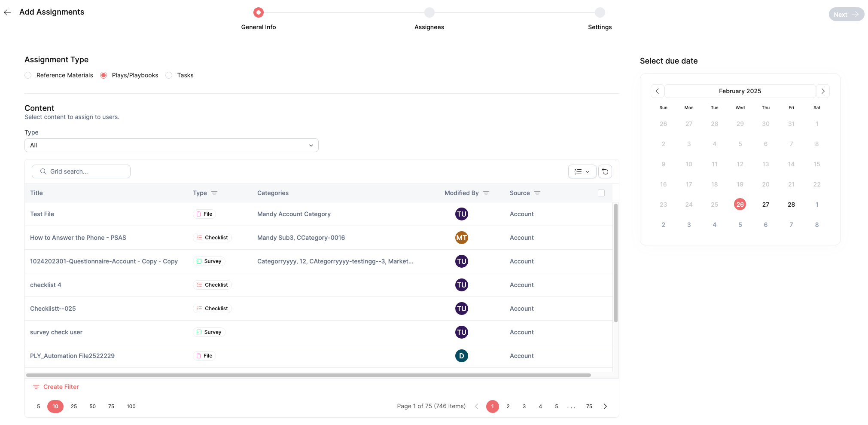
Task: Toggle the select-all checkbox in grid header
Action: click(x=601, y=193)
